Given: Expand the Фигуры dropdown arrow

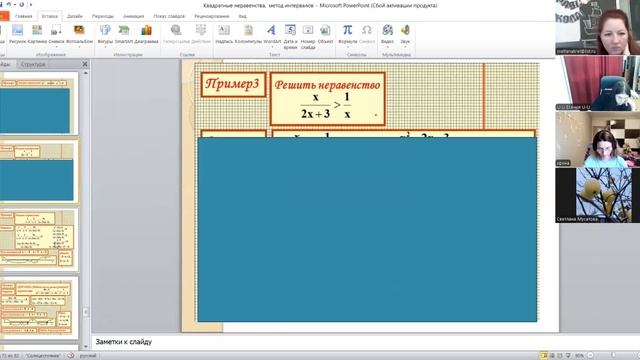Looking at the screenshot, I should tap(105, 47).
